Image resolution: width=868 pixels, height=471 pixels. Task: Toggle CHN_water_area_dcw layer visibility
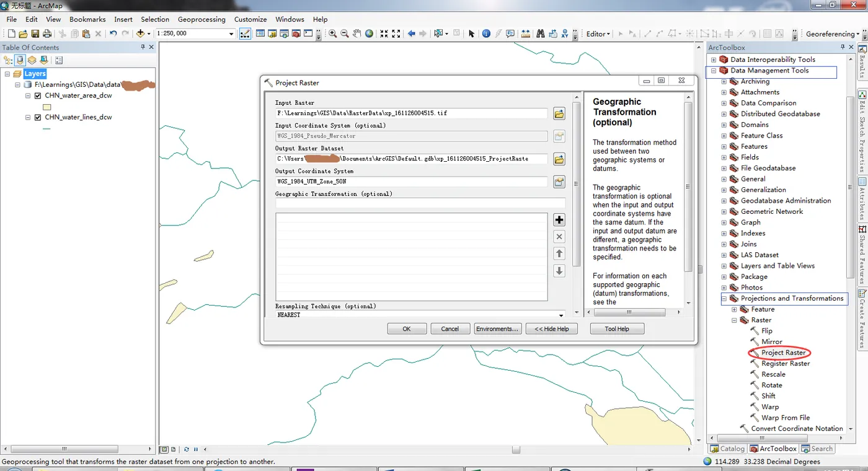click(x=38, y=96)
